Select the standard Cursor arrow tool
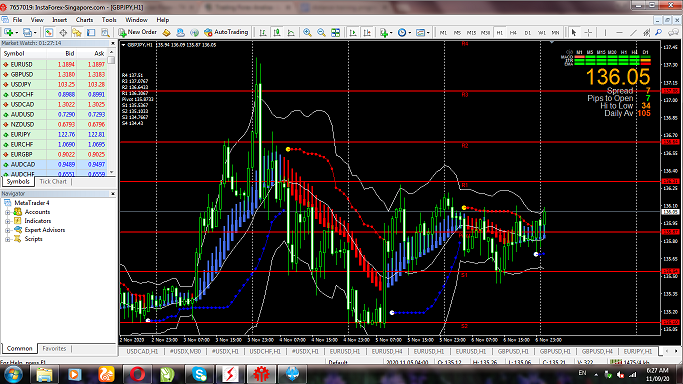The width and height of the screenshot is (683, 384). coord(574,32)
